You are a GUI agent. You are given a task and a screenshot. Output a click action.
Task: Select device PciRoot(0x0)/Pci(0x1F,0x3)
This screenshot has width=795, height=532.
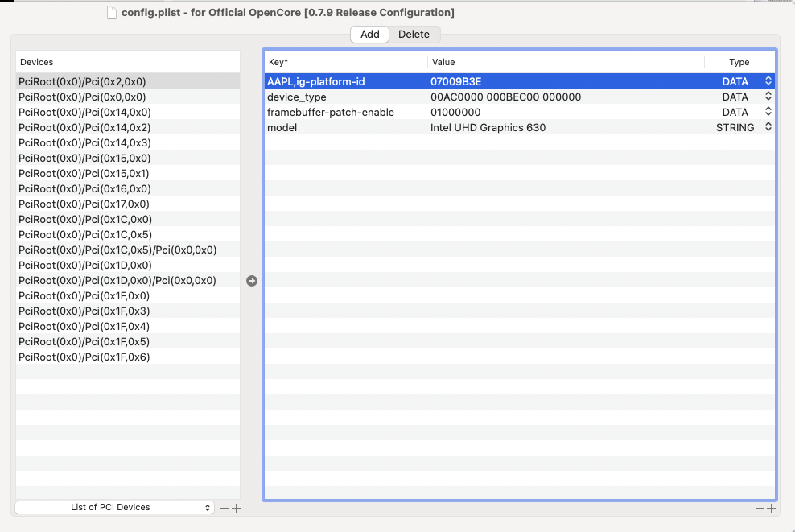84,311
